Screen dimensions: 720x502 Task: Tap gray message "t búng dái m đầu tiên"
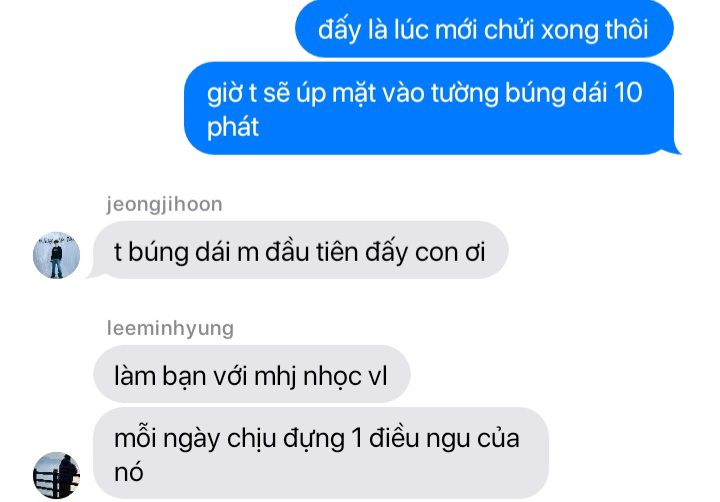tap(299, 251)
